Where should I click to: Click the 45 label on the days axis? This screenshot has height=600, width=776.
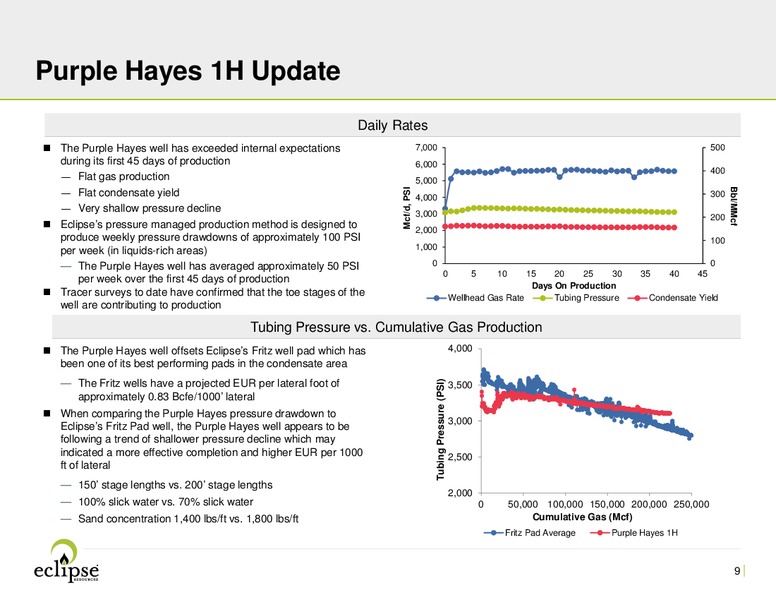[702, 274]
